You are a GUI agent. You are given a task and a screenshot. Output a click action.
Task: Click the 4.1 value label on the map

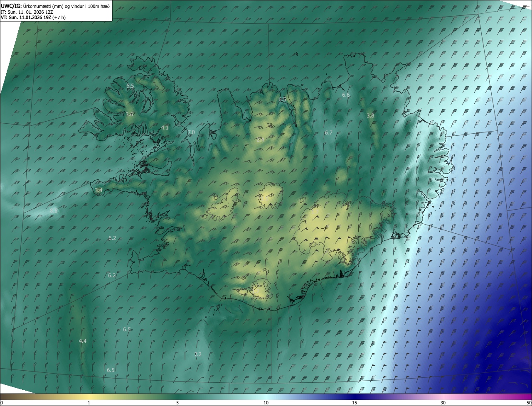tap(165, 127)
